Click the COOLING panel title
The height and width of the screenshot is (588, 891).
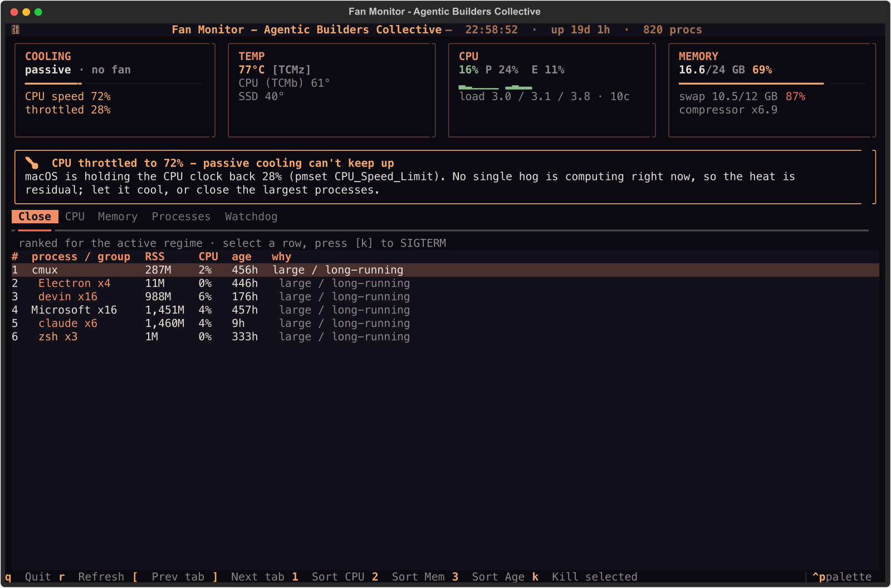click(48, 56)
